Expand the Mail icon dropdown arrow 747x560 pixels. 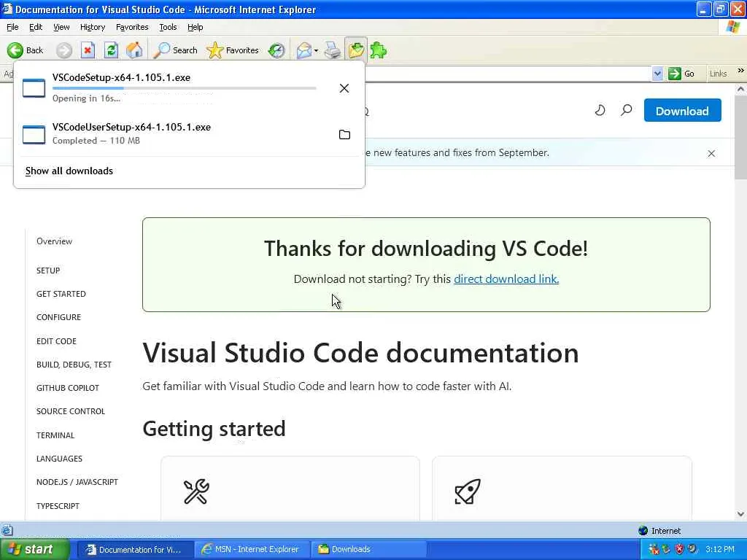click(317, 50)
